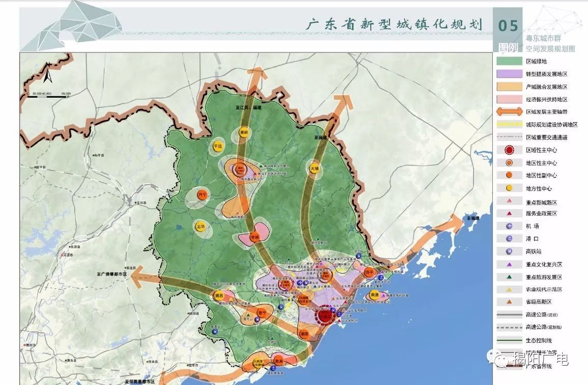Click the legend text 区域发展主要轴带
The image size is (588, 385).
[546, 112]
